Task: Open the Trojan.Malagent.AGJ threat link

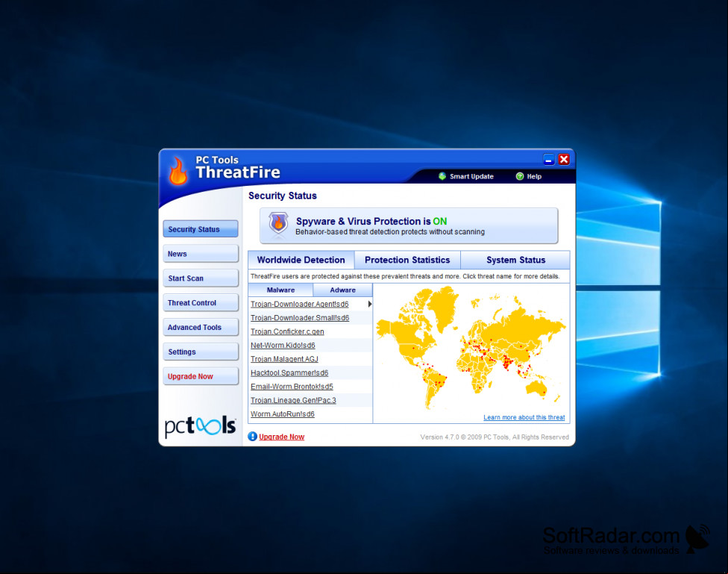Action: pyautogui.click(x=284, y=359)
